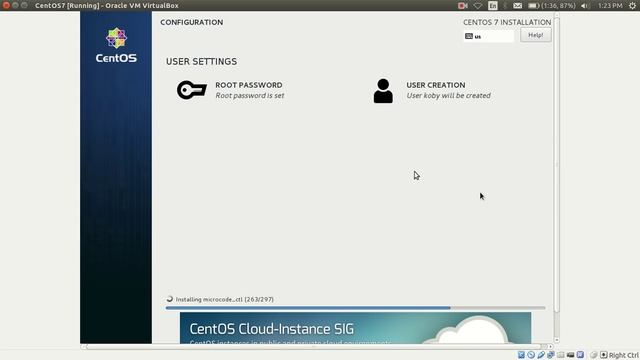Maximize the CentOS7 VirtualBox window
Image resolution: width=640 pixels, height=360 pixels.
pos(24,5)
